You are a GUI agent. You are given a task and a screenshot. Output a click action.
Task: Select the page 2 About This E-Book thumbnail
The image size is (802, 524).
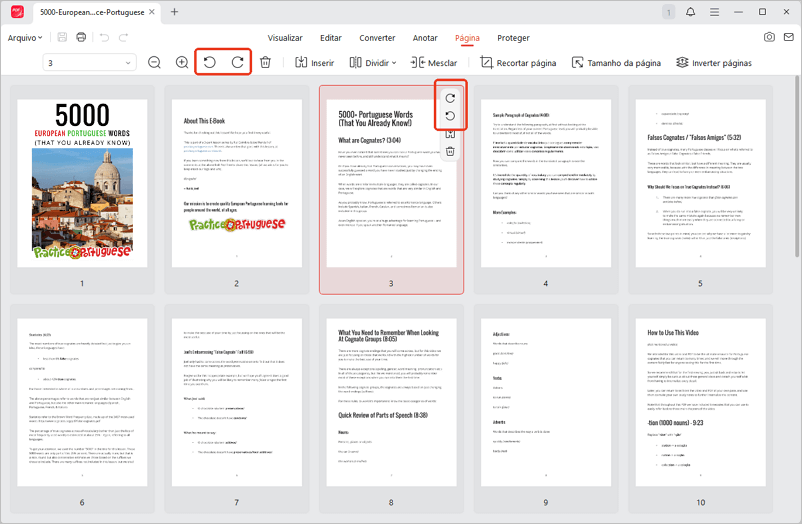(x=237, y=183)
